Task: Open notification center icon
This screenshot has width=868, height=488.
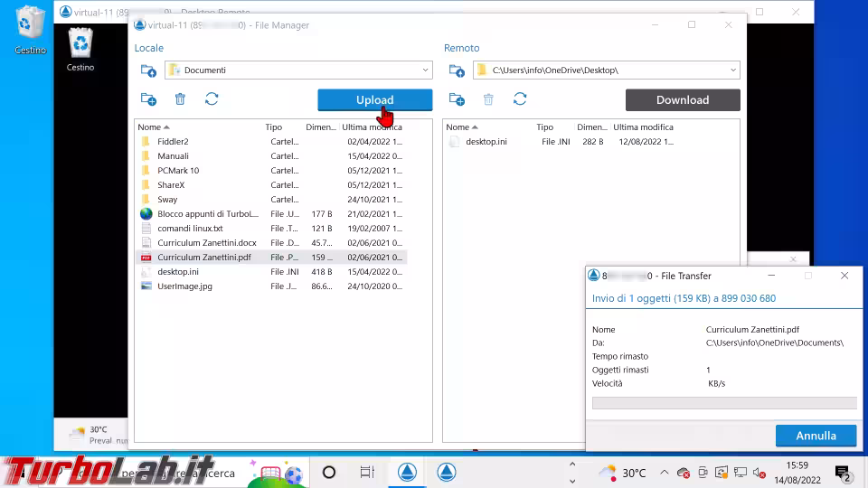Action: point(844,473)
